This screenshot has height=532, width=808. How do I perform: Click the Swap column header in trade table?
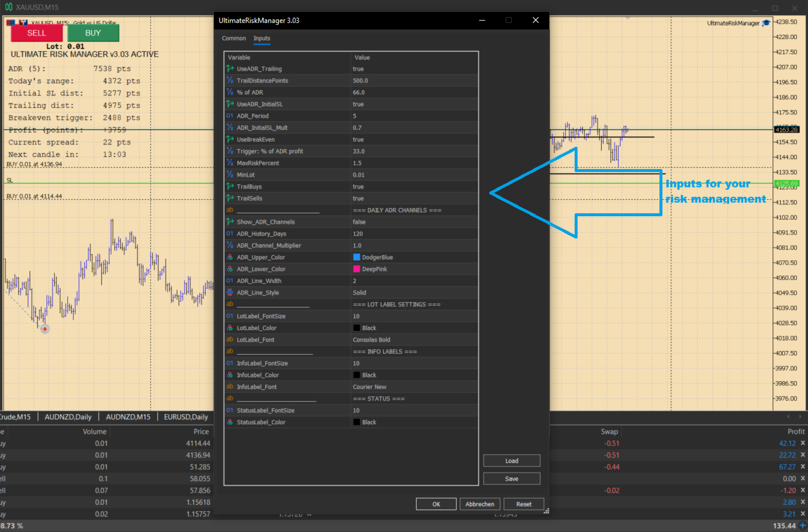point(609,432)
